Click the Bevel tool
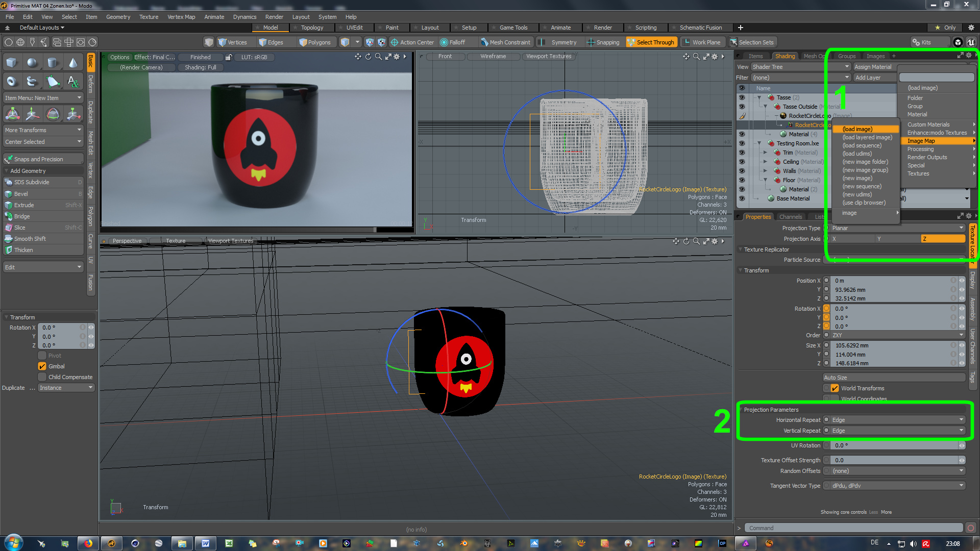The image size is (980, 551). click(21, 194)
